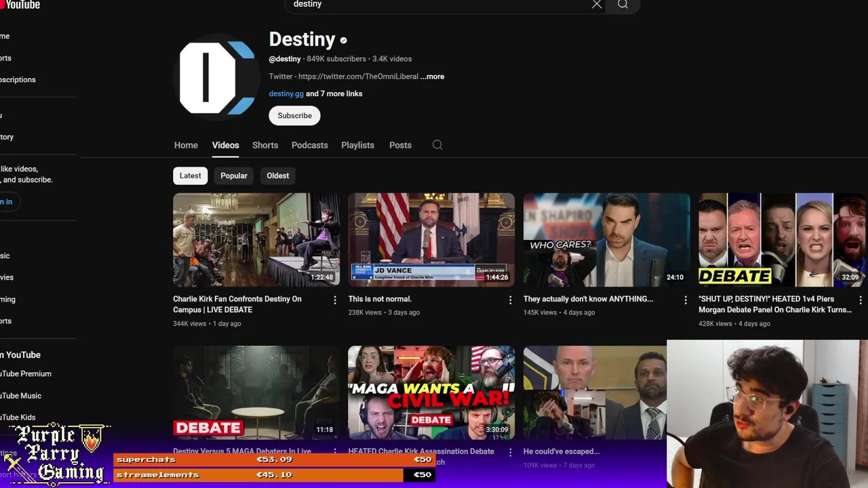Viewport: 868px width, 488px height.
Task: Select the Popular sort chip
Action: coord(234,176)
